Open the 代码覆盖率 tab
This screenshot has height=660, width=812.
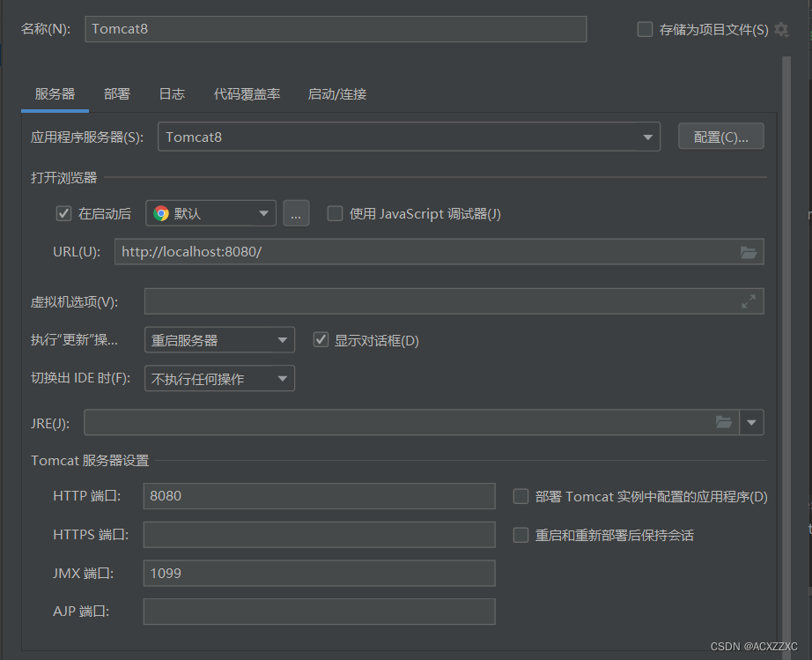(x=247, y=93)
